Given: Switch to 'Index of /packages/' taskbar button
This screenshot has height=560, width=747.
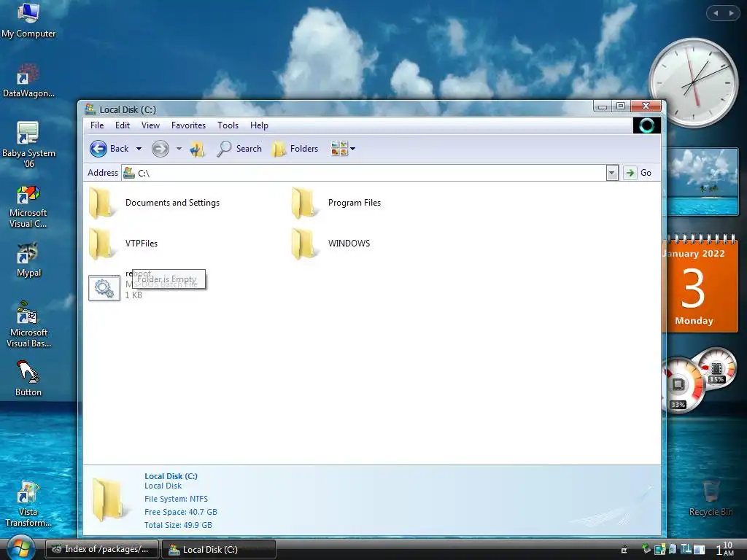Looking at the screenshot, I should 102,549.
